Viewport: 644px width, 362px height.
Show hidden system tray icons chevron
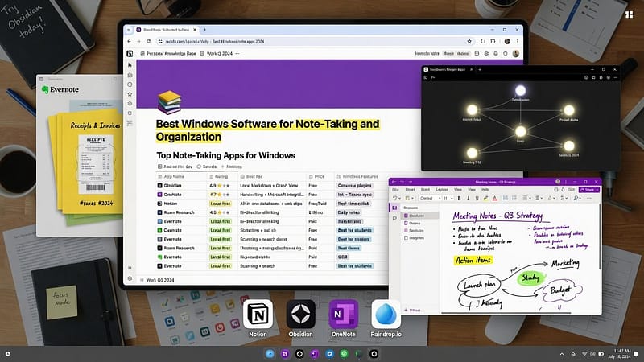coord(562,354)
